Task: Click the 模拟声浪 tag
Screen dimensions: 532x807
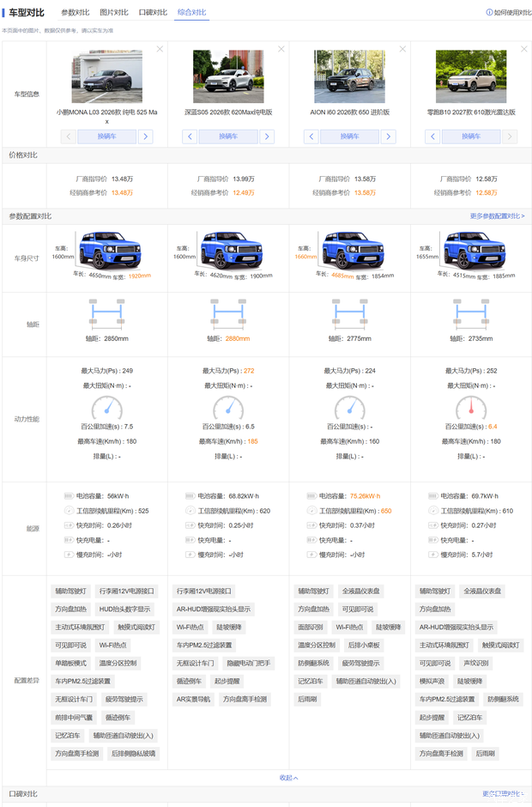Action: coord(432,682)
